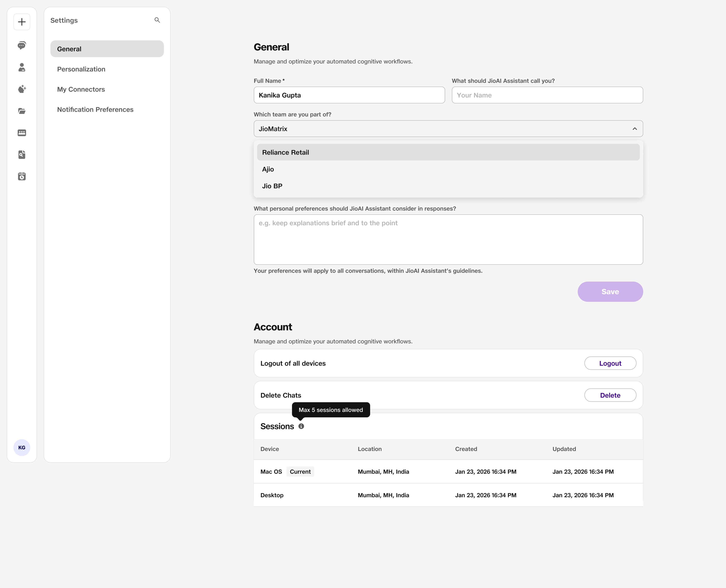Click the Created date in the Mac OS row
726x588 pixels.
click(486, 472)
